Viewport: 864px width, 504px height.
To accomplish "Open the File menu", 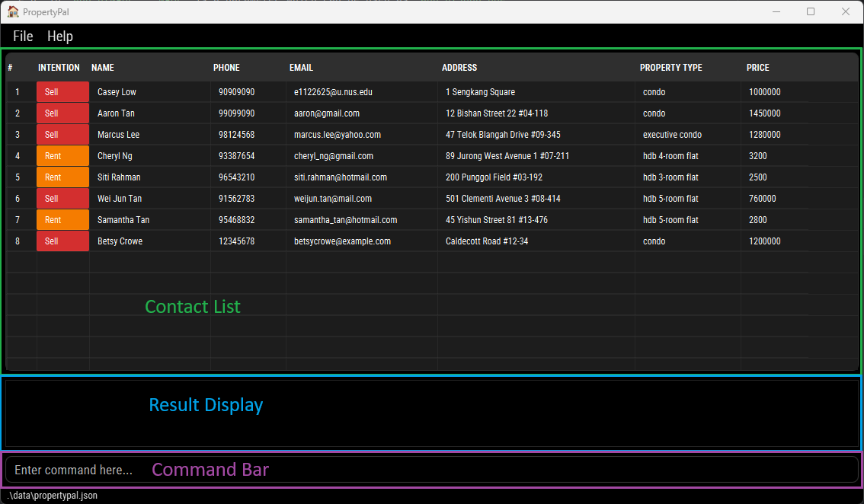I will [23, 36].
